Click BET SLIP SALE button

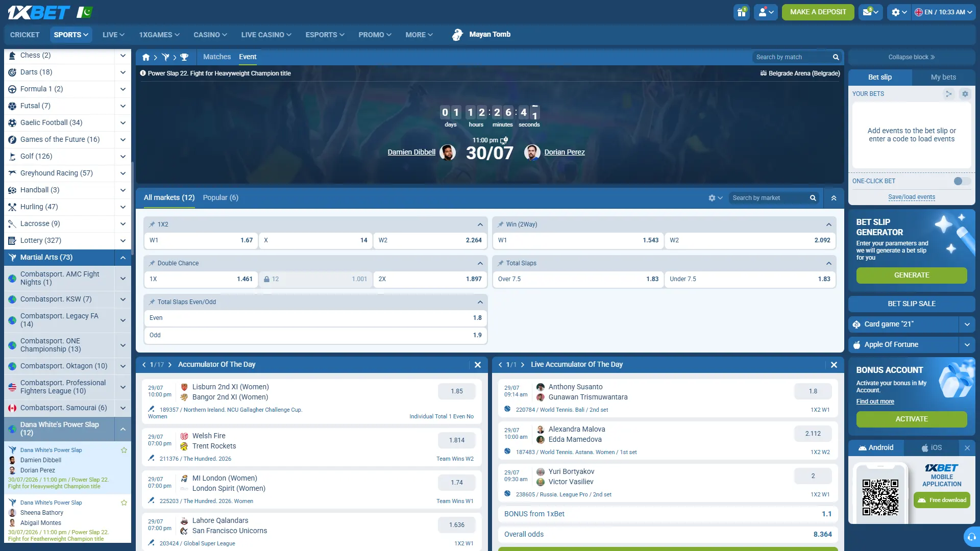912,304
